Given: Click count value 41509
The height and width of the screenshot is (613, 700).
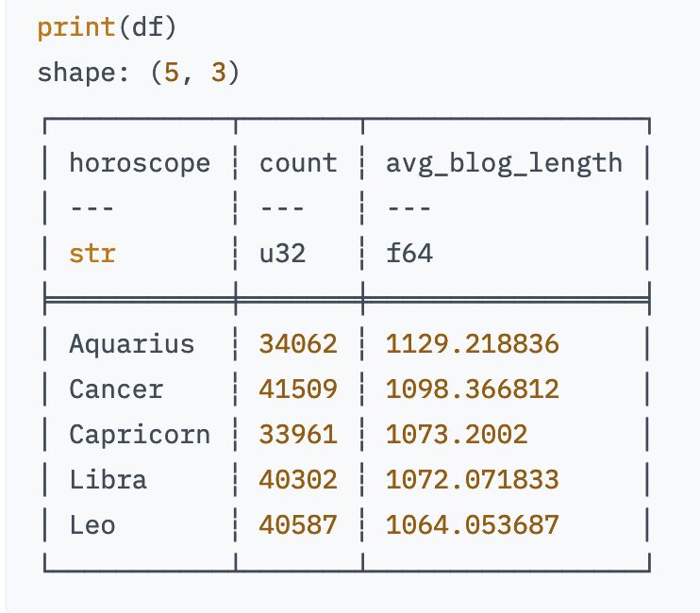Looking at the screenshot, I should coord(297,389).
